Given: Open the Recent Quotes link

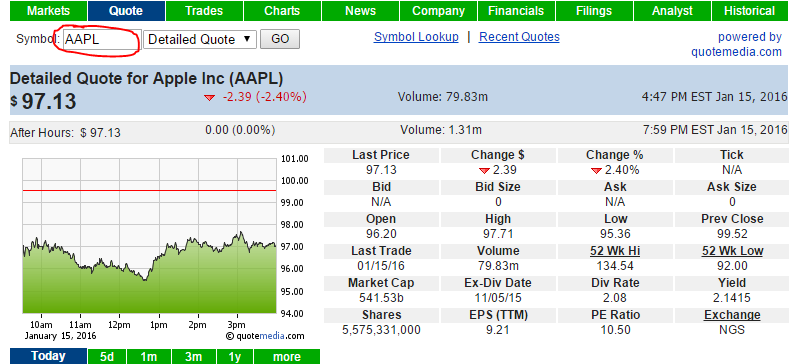Looking at the screenshot, I should point(519,37).
